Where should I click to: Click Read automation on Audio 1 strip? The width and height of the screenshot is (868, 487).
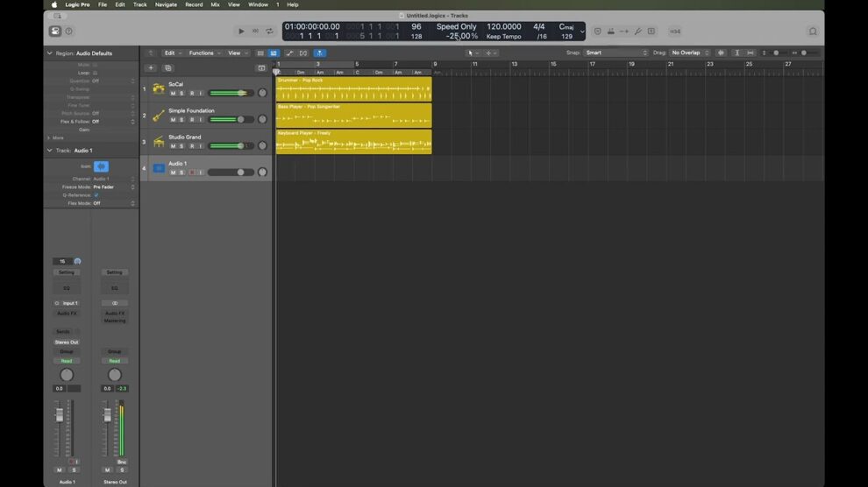pos(67,361)
